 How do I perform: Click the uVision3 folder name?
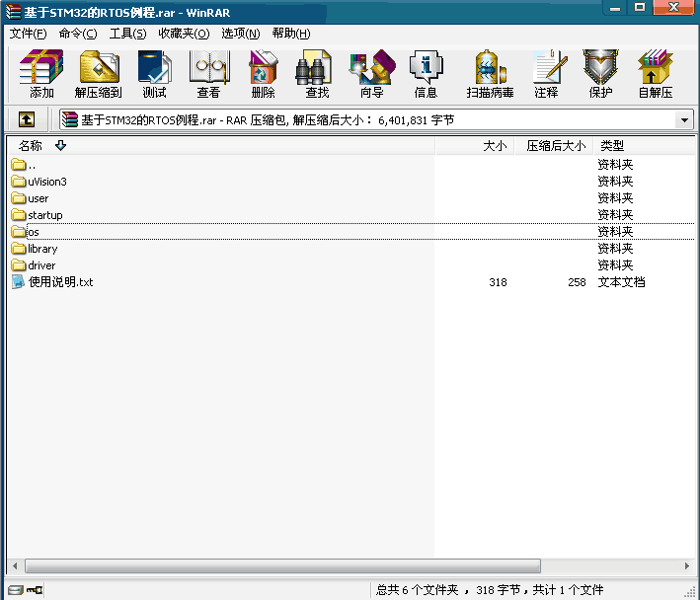(47, 182)
